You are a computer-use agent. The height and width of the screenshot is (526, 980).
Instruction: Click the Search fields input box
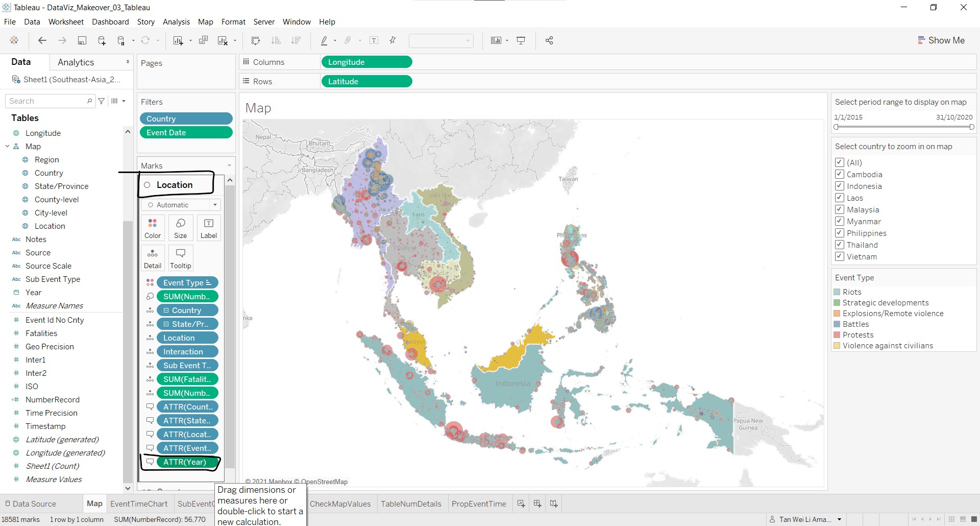(x=47, y=101)
